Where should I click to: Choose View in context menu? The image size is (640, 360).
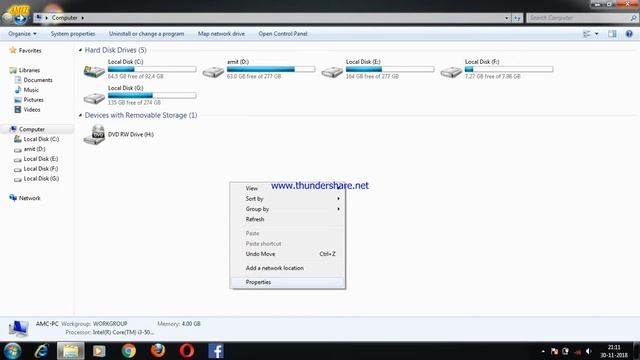(287, 189)
